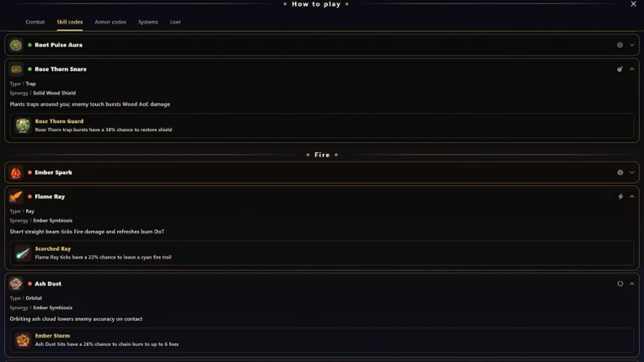Screen dimensions: 644x362
Task: Click the Ember Storm upgrade icon
Action: pos(23,340)
